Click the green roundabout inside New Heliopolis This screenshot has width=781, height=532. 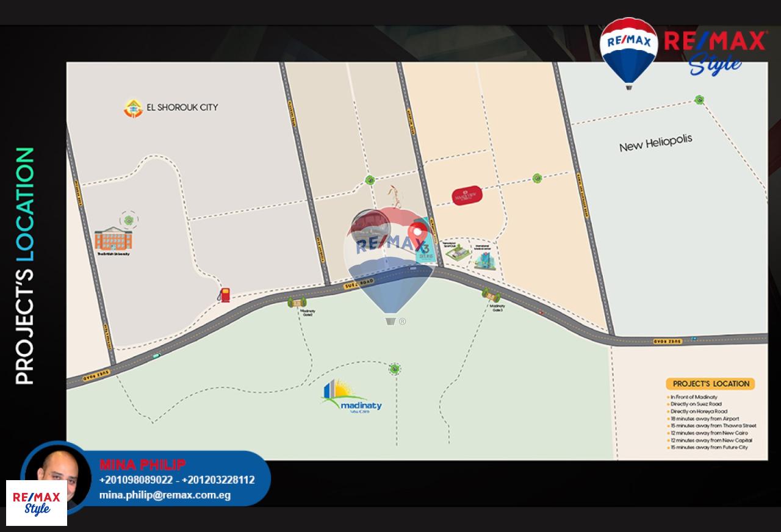coord(699,100)
